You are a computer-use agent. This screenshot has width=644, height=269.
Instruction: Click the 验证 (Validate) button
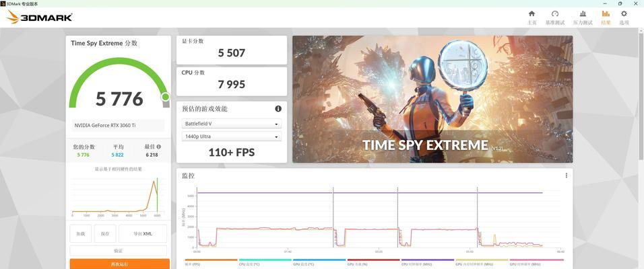click(119, 251)
